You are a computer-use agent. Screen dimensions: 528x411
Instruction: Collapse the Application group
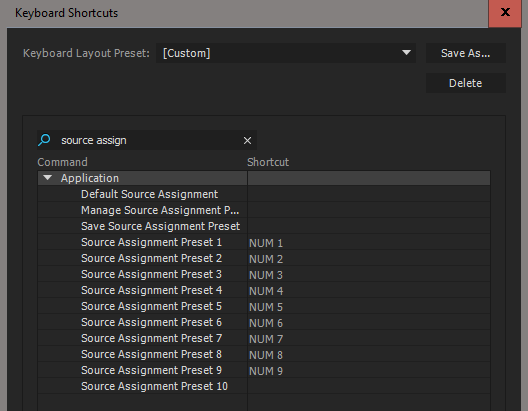coord(48,178)
